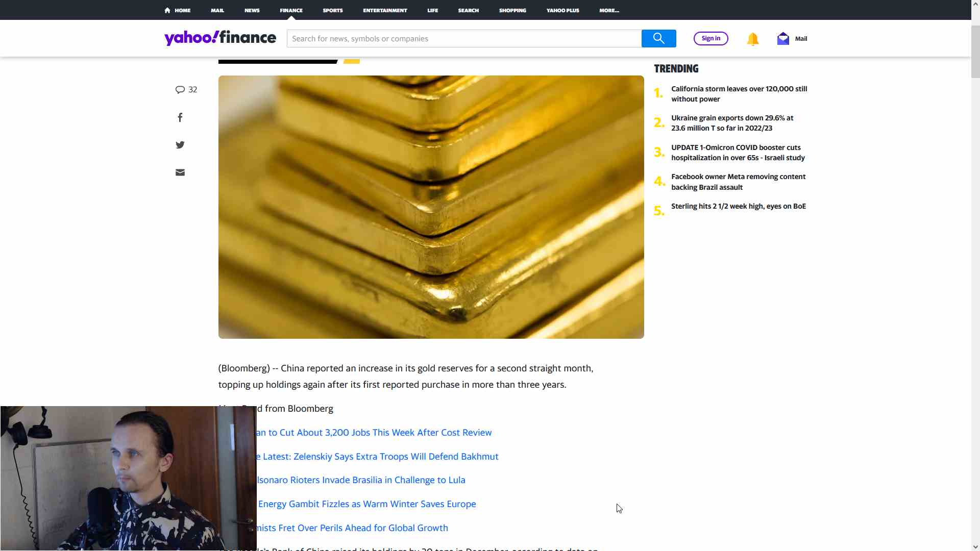The image size is (980, 551).
Task: Share article via Twitter bird icon
Action: click(x=180, y=145)
